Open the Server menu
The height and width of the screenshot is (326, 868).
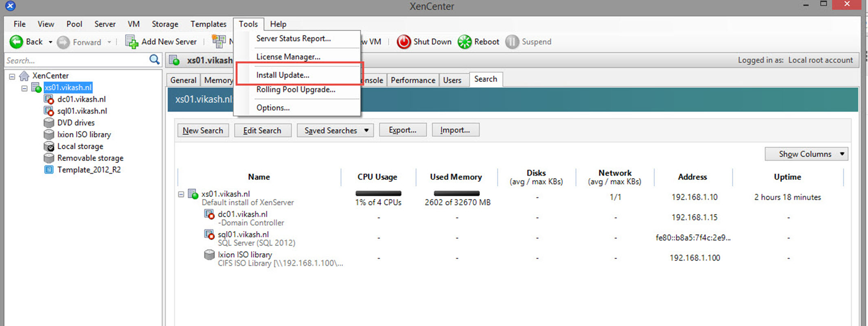(105, 24)
